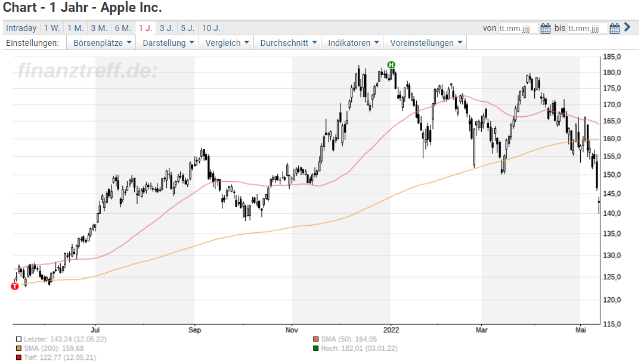Select the 3 M. timeframe tab
Screen dimensions: 641x364
pos(100,28)
